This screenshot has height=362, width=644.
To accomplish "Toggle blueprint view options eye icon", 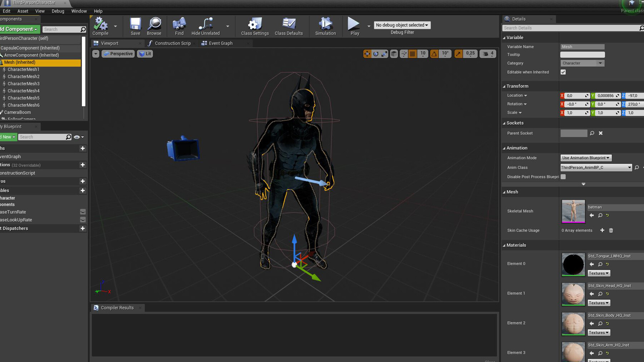I will (x=79, y=137).
